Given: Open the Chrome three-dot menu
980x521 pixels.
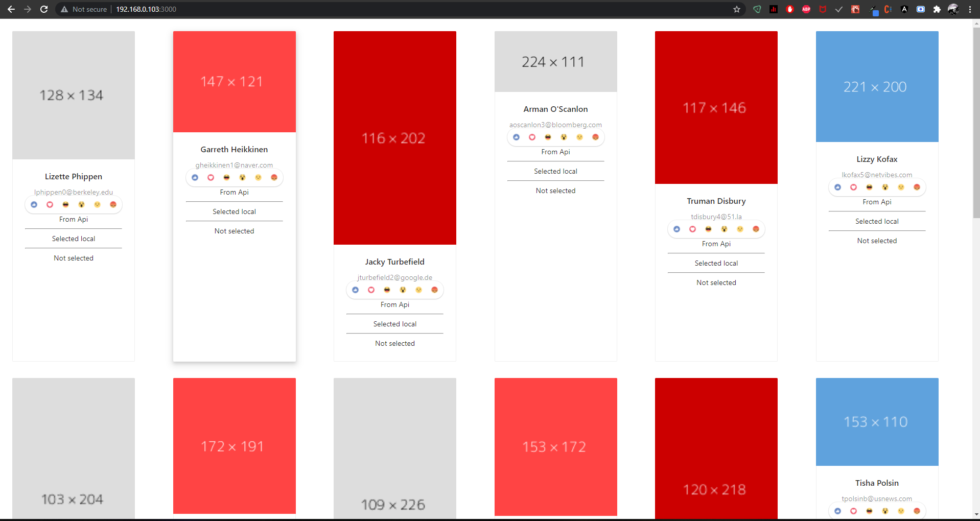Looking at the screenshot, I should pyautogui.click(x=970, y=9).
